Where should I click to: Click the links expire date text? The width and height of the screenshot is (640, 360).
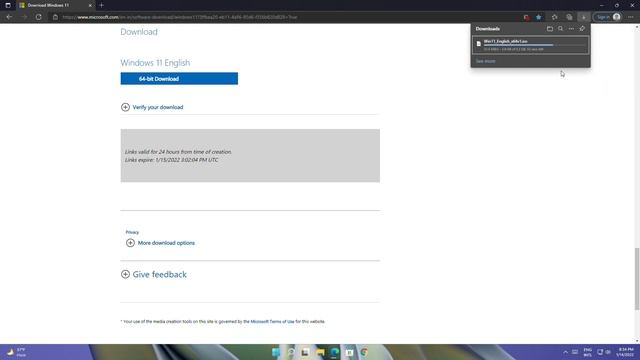(x=171, y=160)
